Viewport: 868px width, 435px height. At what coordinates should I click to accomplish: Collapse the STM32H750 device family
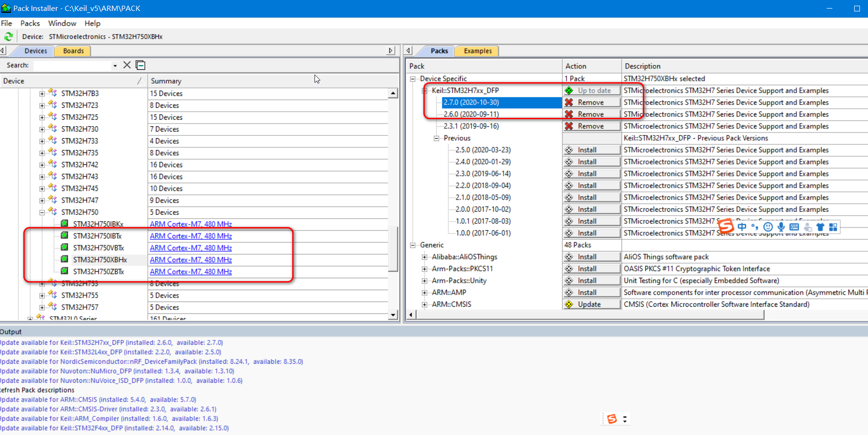pos(42,212)
